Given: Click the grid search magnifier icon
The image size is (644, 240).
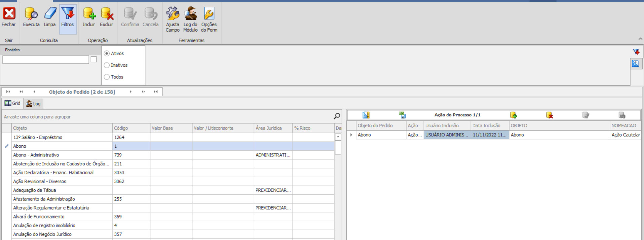Looking at the screenshot, I should point(337,116).
